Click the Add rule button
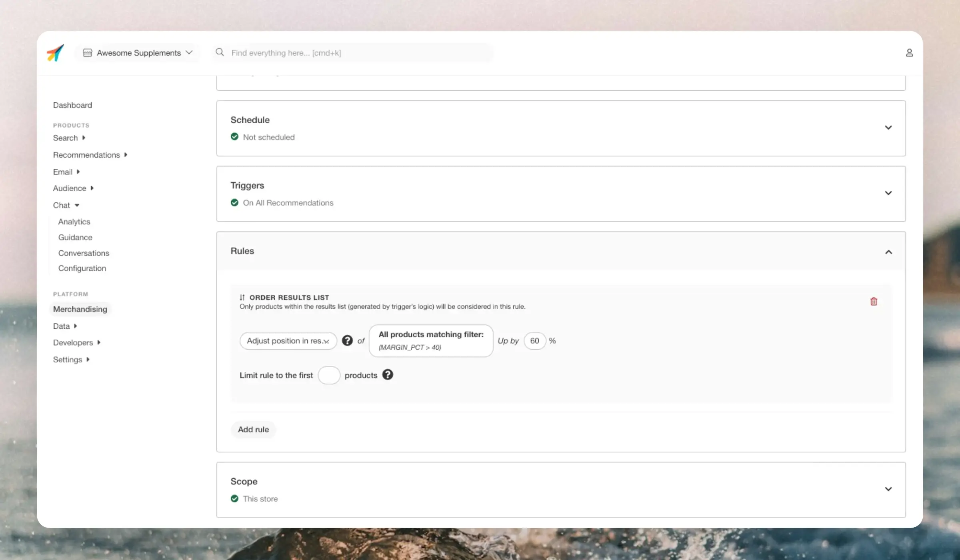Screen dimensions: 960x560 click(253, 430)
